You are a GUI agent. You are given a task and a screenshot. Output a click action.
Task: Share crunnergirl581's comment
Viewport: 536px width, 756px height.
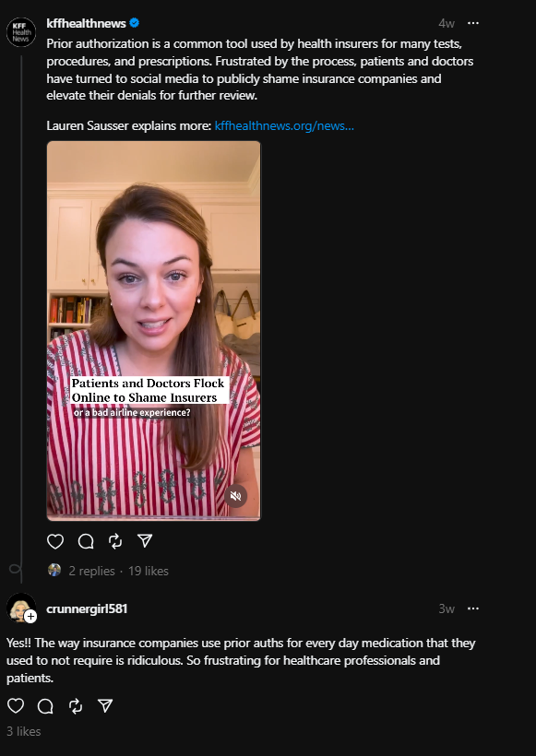click(105, 706)
